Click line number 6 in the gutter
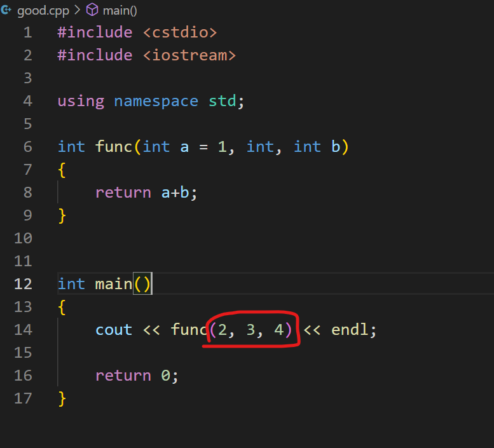Image resolution: width=494 pixels, height=448 pixels. tap(27, 147)
